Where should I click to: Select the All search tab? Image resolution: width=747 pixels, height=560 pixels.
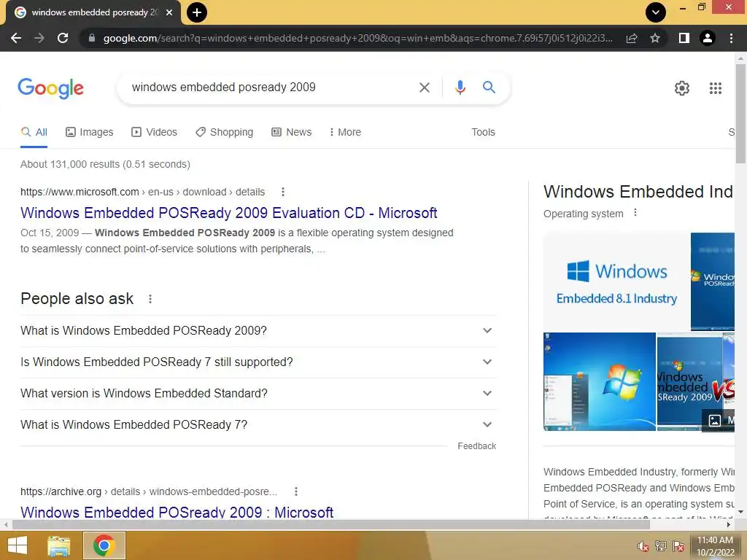34,132
